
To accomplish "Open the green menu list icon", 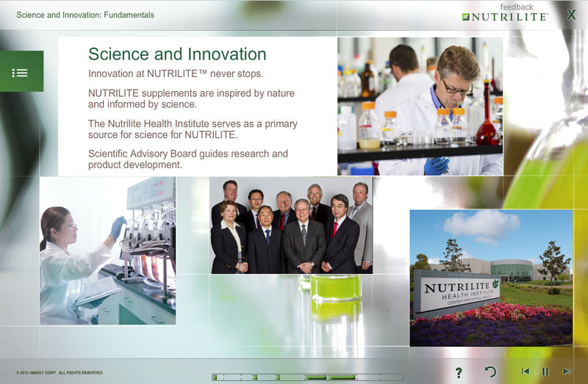I will 21,72.
